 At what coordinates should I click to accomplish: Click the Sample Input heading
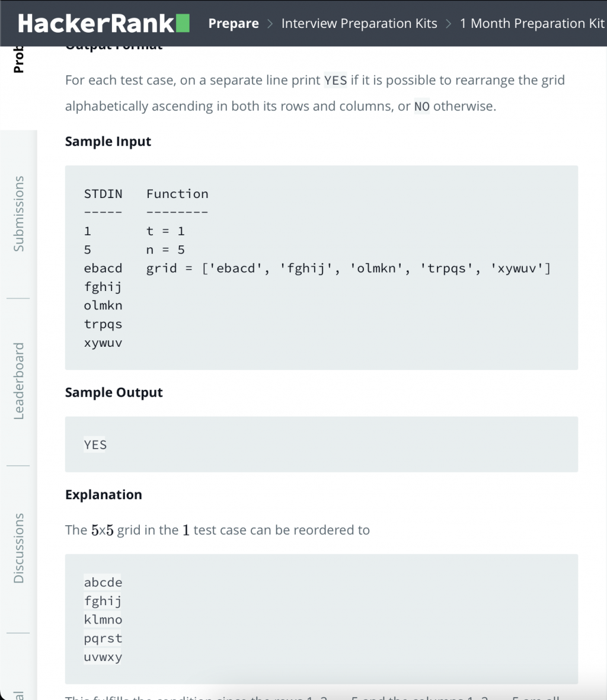pyautogui.click(x=108, y=142)
